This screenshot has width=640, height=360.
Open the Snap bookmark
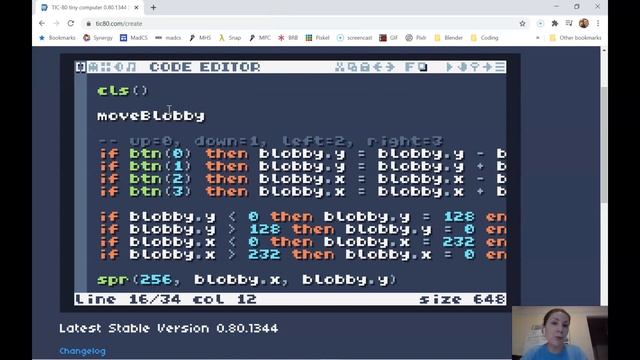click(230, 38)
